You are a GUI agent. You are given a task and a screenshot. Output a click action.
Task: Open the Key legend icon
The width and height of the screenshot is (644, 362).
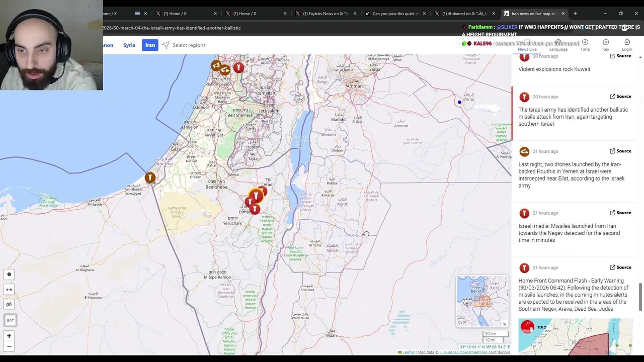pos(606,45)
